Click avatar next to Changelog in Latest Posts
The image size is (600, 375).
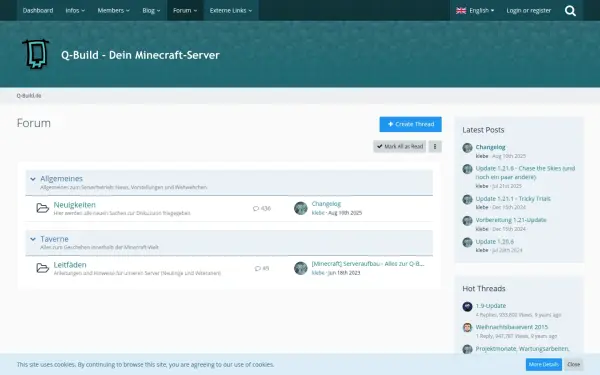[x=467, y=148]
